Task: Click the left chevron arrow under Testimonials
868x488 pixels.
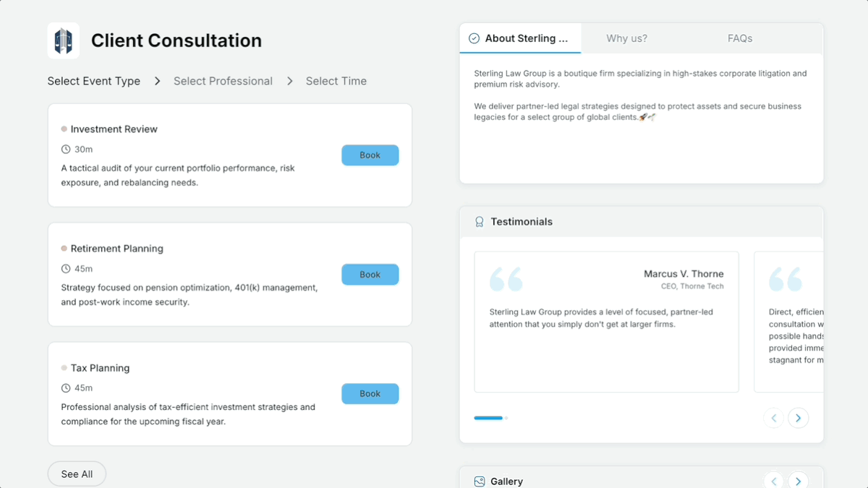Action: pos(773,418)
